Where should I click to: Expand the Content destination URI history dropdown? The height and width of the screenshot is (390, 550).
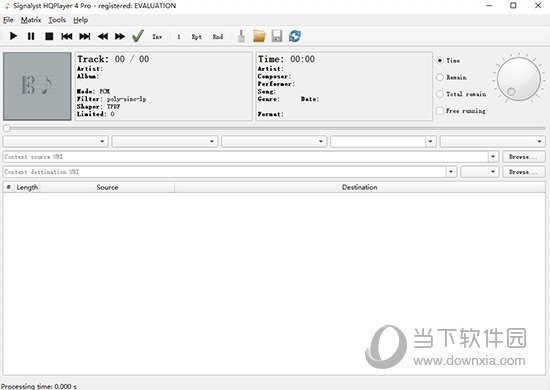pyautogui.click(x=451, y=172)
